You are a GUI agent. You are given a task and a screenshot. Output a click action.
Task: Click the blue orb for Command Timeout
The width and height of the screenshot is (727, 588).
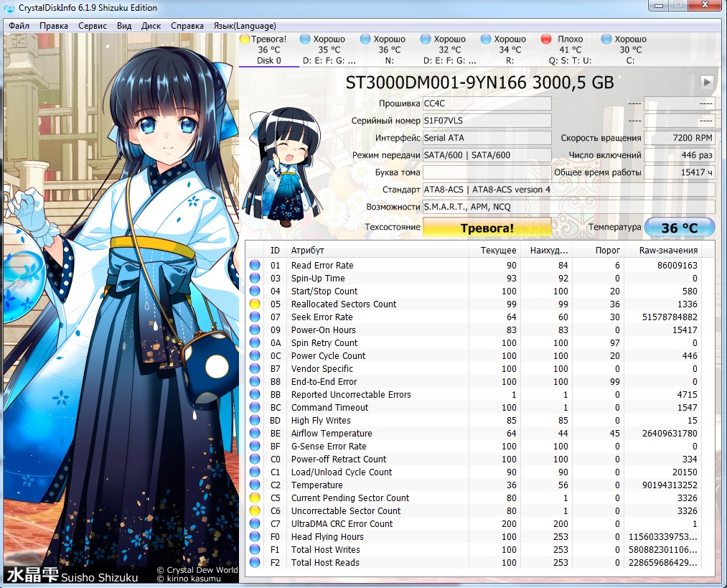pyautogui.click(x=255, y=407)
